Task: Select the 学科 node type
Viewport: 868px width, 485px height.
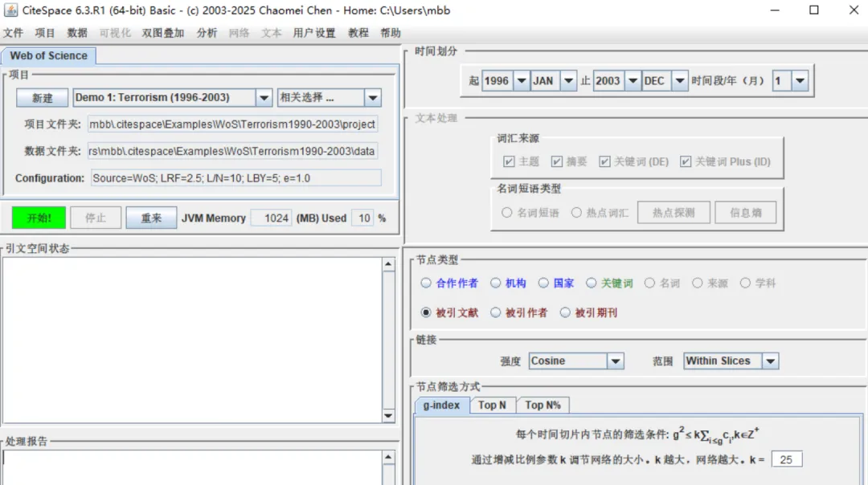Action: [745, 283]
